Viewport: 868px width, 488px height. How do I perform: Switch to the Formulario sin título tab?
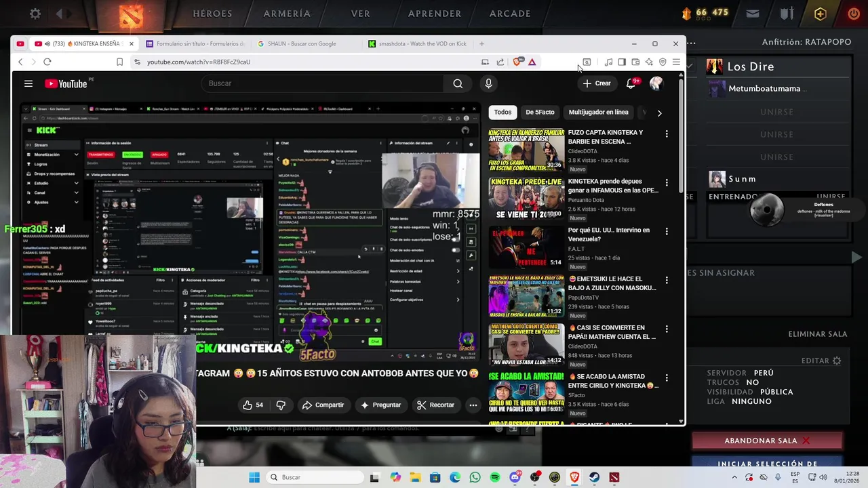tap(195, 44)
